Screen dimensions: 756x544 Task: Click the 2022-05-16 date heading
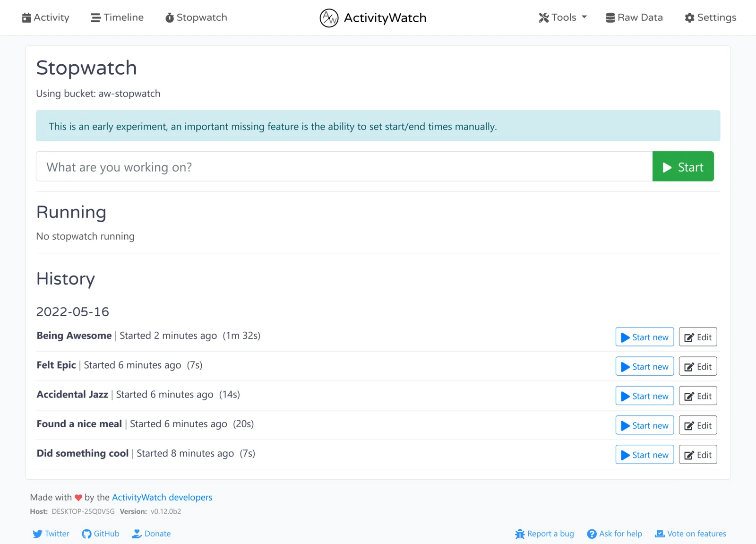coord(73,311)
